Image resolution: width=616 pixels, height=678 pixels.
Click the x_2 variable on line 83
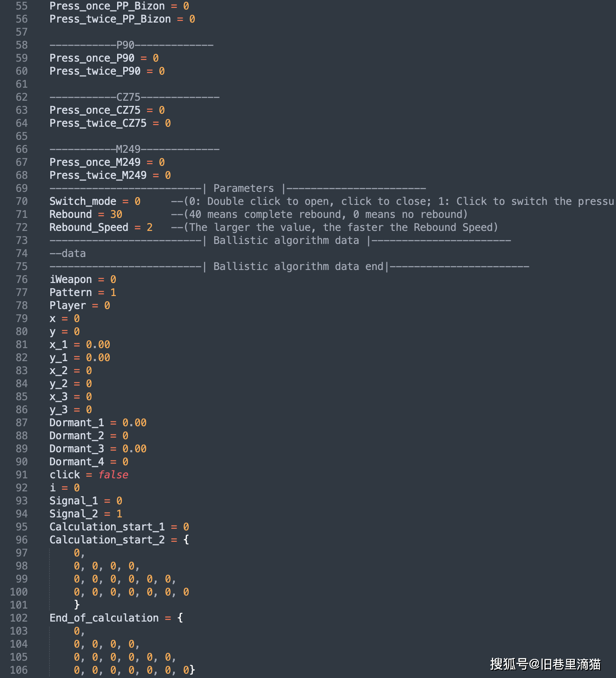(x=59, y=371)
